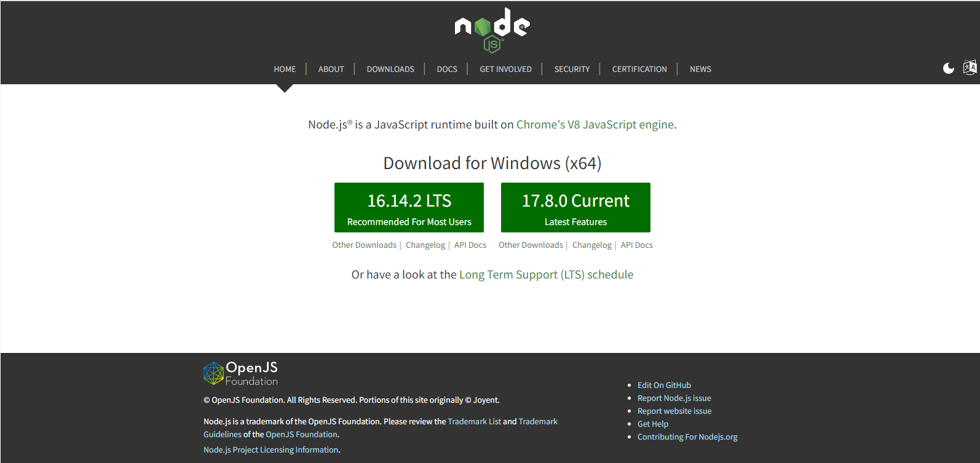The height and width of the screenshot is (463, 980).
Task: Click the OpenJS Foundation logo
Action: coord(240,373)
